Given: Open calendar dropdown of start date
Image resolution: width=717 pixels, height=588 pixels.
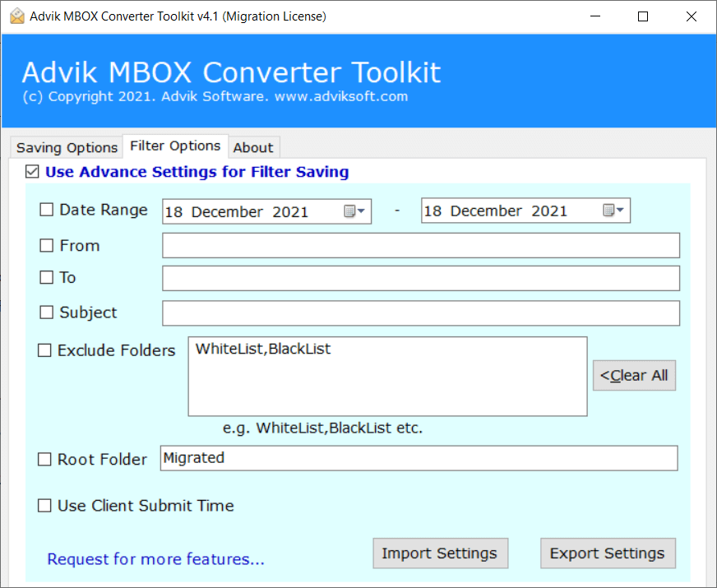Looking at the screenshot, I should tap(354, 211).
